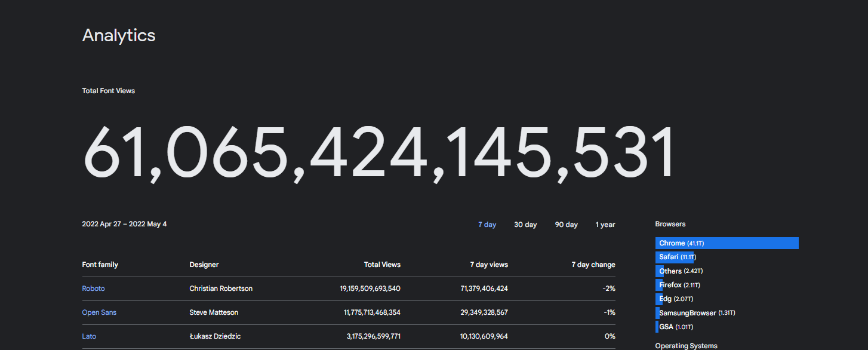Select the Edg browser bar
868x350 pixels.
click(x=660, y=299)
